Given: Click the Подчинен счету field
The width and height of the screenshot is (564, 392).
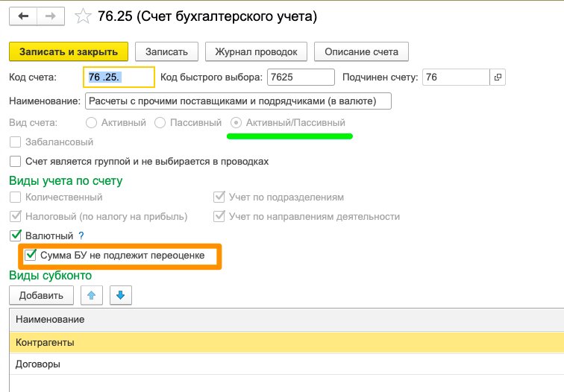Looking at the screenshot, I should click(x=456, y=77).
